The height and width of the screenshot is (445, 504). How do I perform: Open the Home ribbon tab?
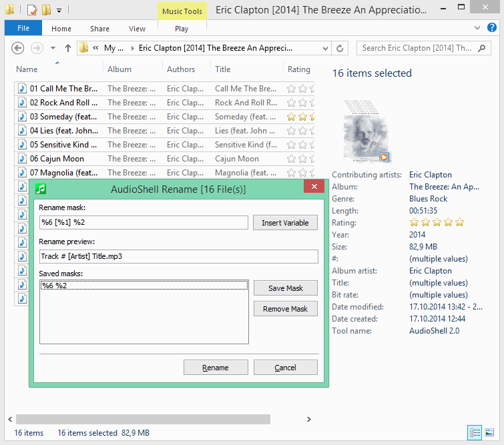pos(61,29)
